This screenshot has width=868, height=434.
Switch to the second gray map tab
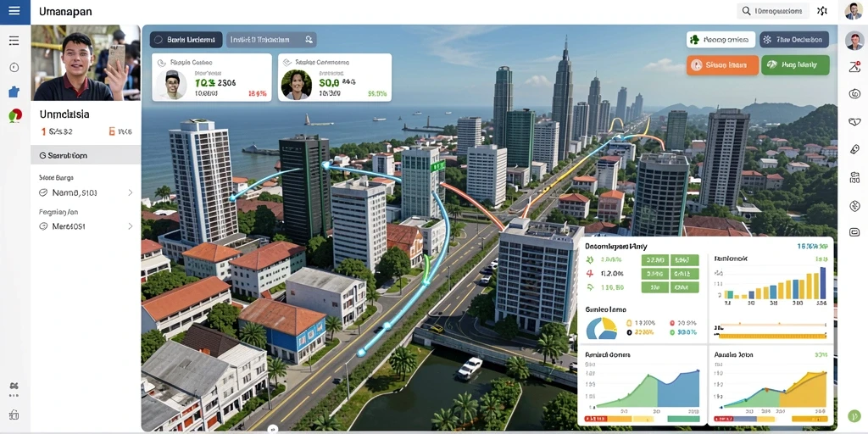[271, 39]
